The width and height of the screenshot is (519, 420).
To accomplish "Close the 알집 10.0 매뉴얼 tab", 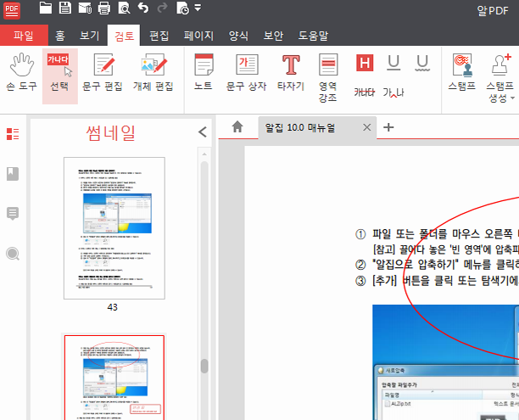I will click(x=366, y=127).
